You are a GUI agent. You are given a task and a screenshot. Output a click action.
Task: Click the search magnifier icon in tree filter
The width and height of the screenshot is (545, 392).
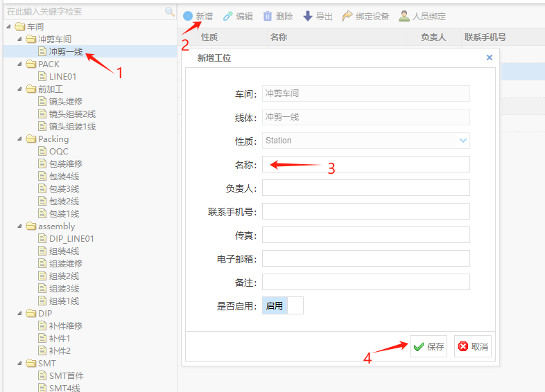click(169, 12)
